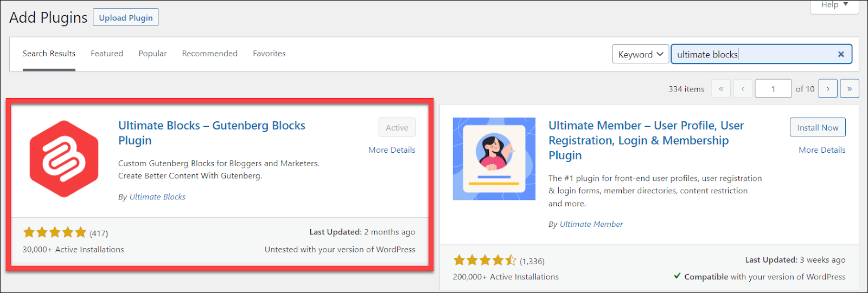868x293 pixels.
Task: Click the Ultimate Member author link
Action: tap(591, 224)
